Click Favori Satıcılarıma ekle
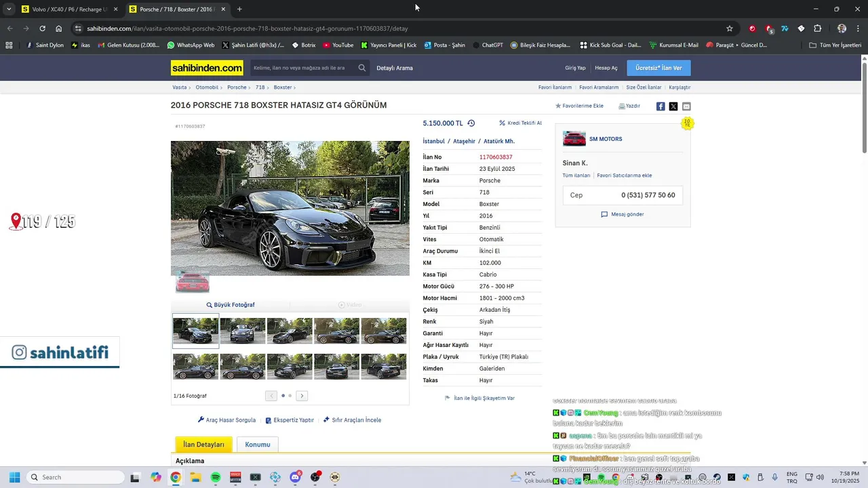Viewport: 868px width, 488px height. [625, 176]
